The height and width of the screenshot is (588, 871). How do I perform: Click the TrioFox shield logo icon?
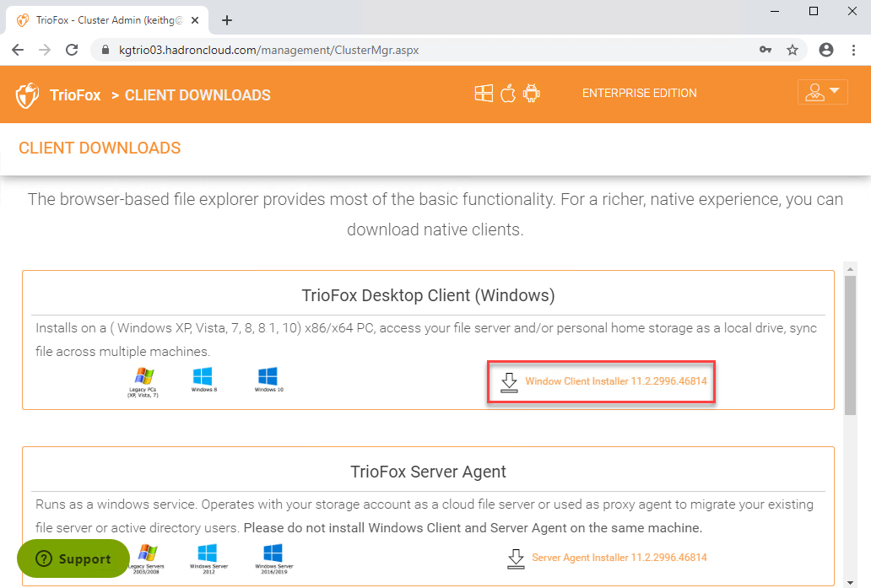coord(27,95)
